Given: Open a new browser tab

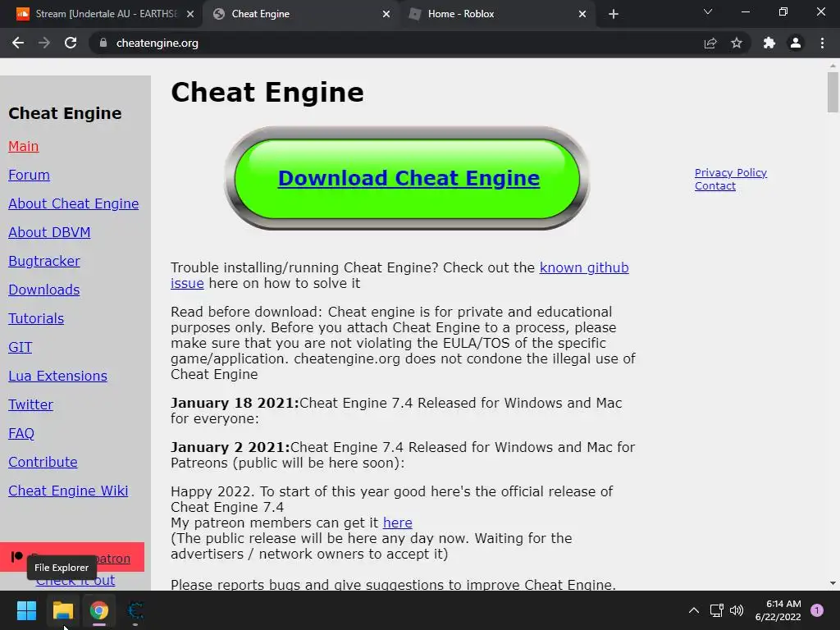Looking at the screenshot, I should [x=614, y=14].
